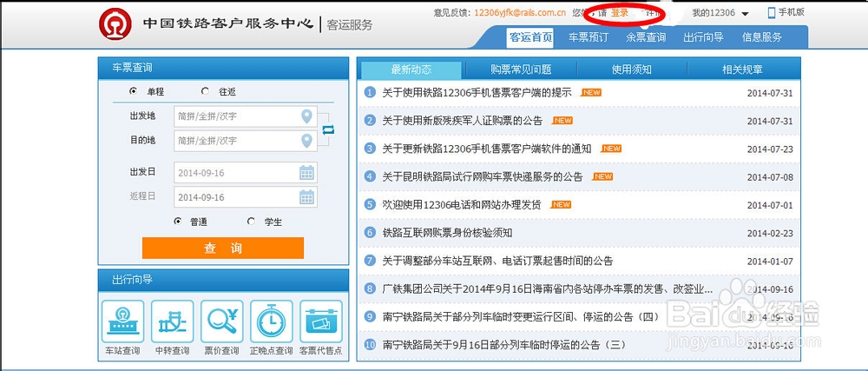Open the 信息服务 menu item
This screenshot has width=868, height=371.
[762, 37]
